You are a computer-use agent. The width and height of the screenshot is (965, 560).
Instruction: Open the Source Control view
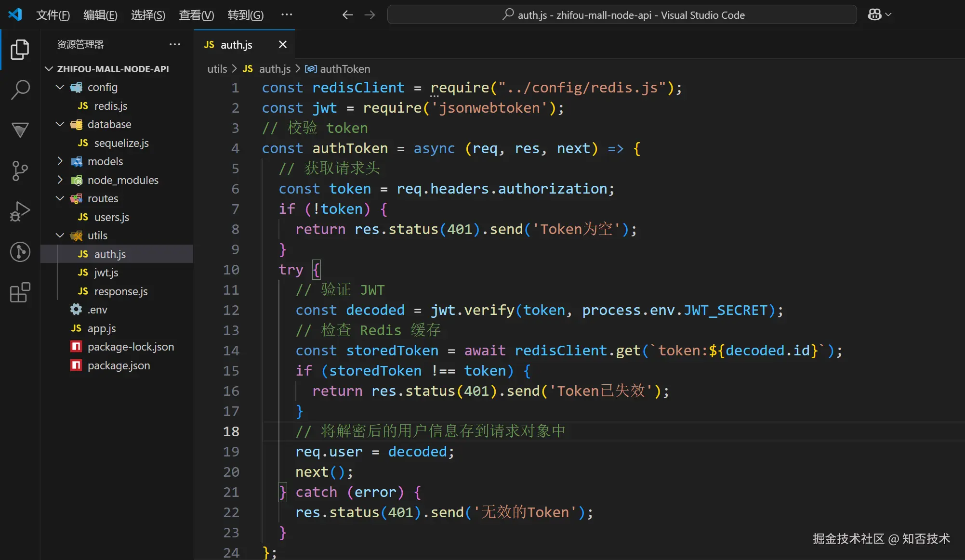[x=20, y=170]
